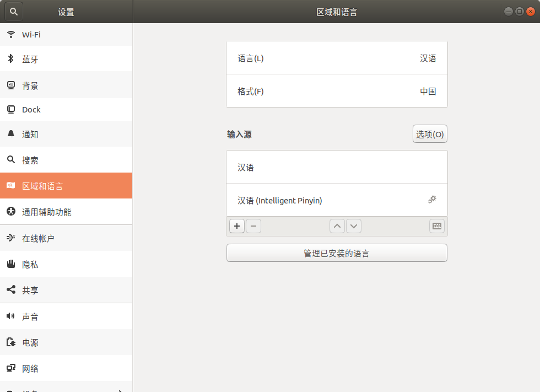
Task: Click the Bluetooth icon next to 蓝牙
Action: 11,58
